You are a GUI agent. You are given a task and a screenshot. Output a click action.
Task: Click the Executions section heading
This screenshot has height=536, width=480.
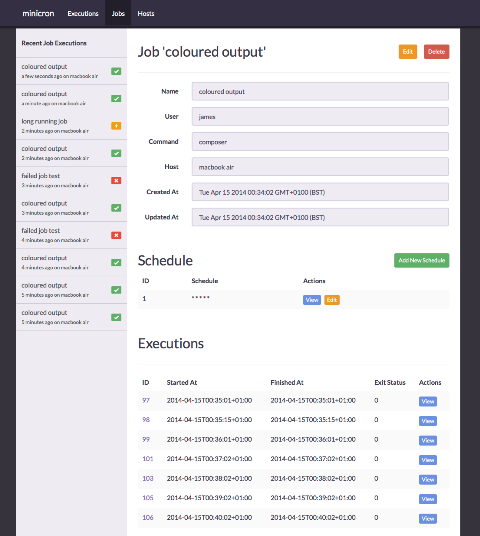tap(171, 344)
